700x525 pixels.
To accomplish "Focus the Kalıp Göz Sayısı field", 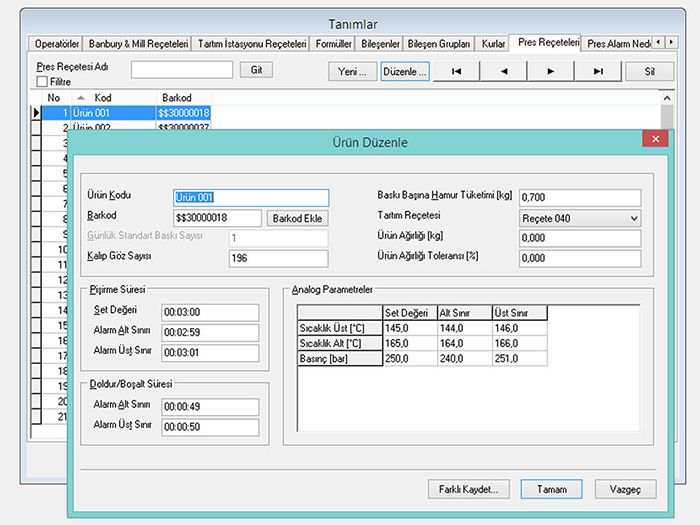I will pyautogui.click(x=279, y=258).
